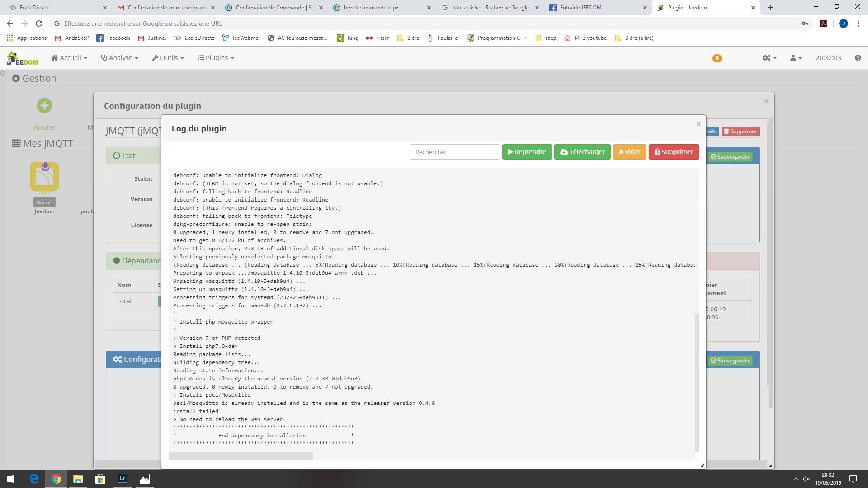868x488 pixels.
Task: Click the log dialog resize handle
Action: [702, 465]
